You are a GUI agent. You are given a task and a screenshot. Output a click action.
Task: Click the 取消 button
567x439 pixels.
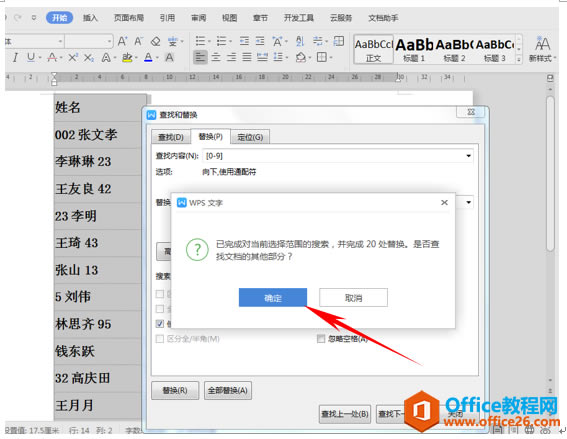coord(353,298)
